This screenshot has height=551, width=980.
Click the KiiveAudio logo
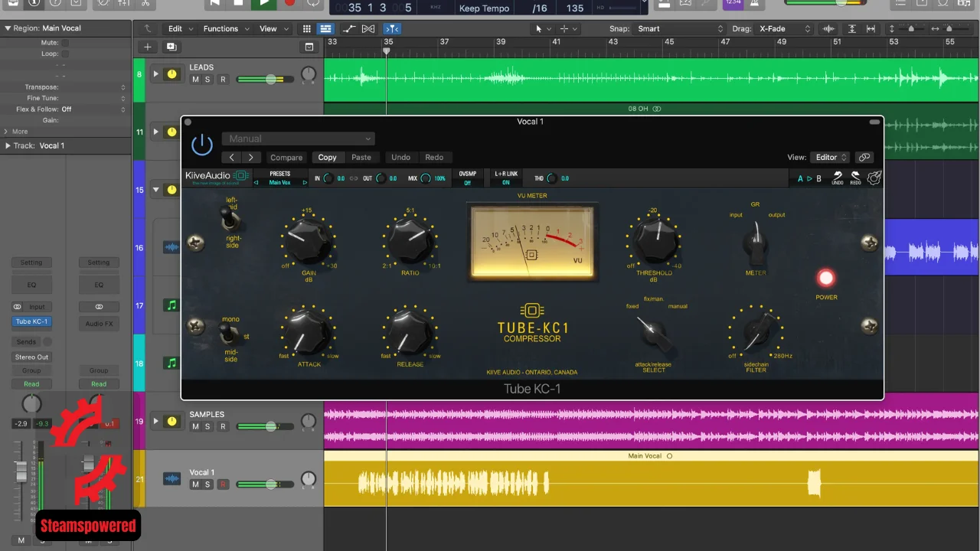217,177
